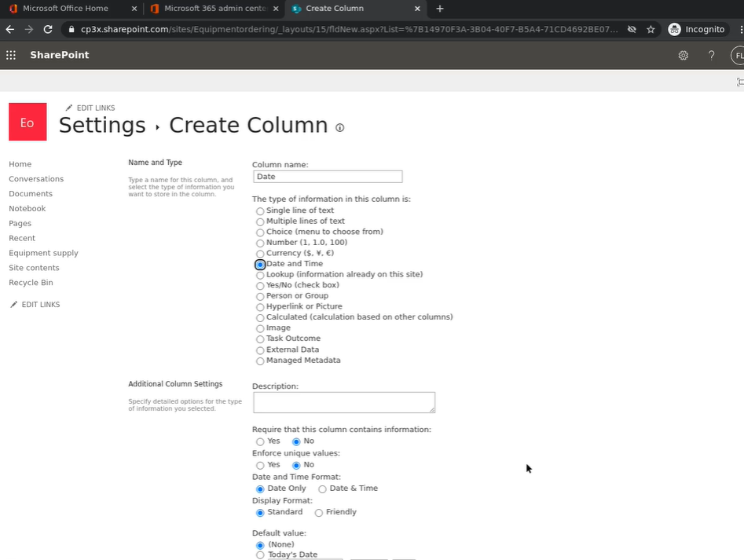The image size is (744, 560).
Task: Click the help question mark icon
Action: (712, 55)
